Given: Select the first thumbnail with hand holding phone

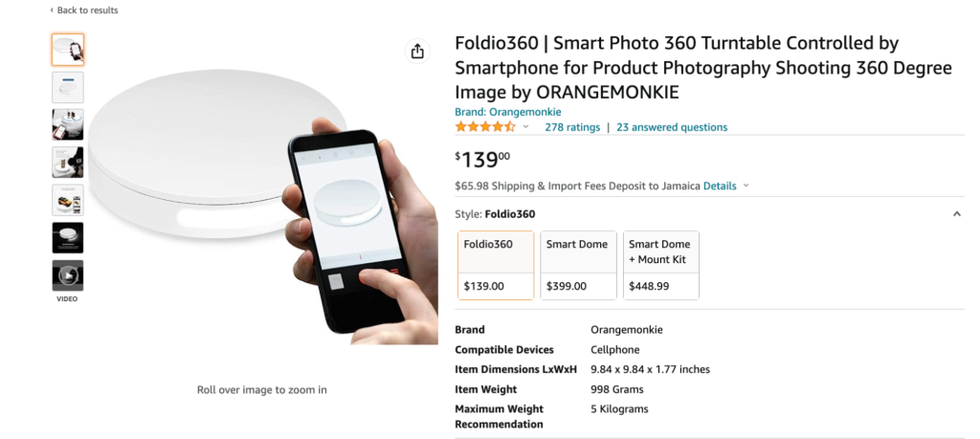Looking at the screenshot, I should click(67, 50).
